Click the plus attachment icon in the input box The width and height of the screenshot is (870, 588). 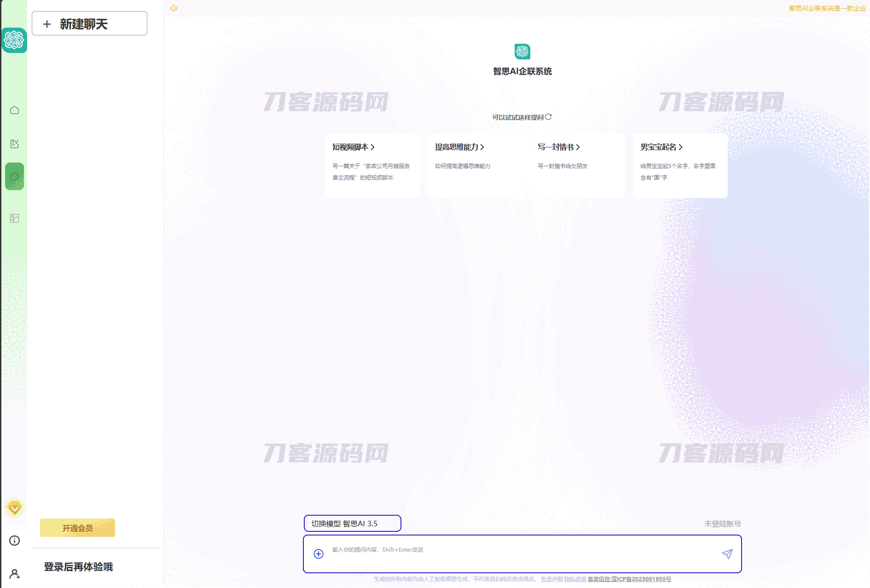tap(319, 554)
